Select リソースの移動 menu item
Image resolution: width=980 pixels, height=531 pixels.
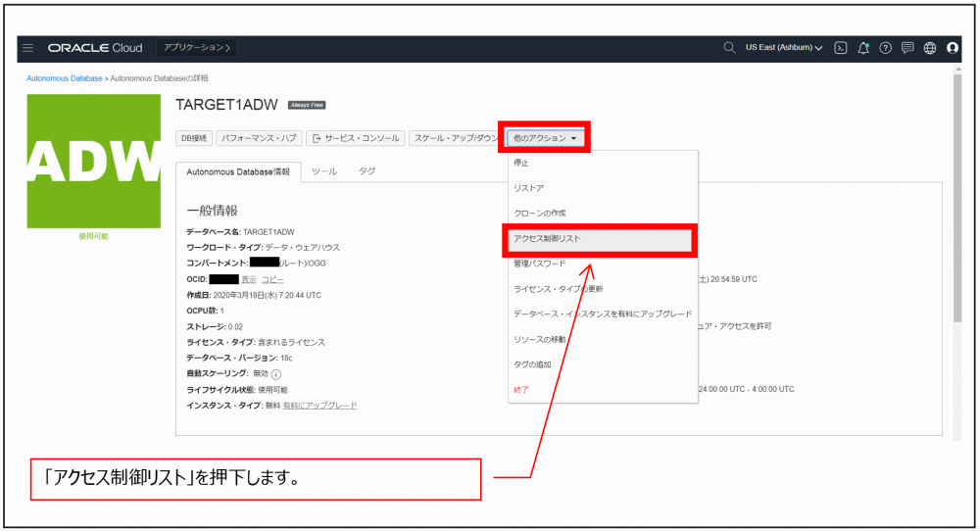(x=603, y=339)
